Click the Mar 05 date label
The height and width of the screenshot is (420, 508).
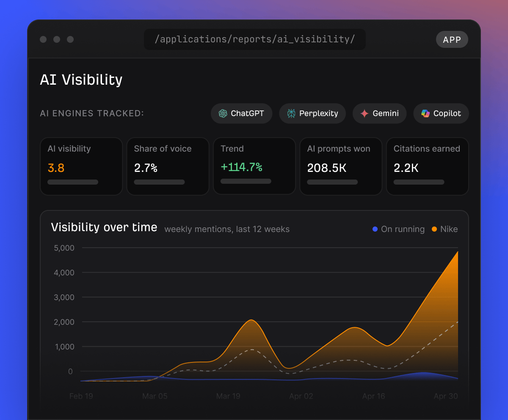coord(155,396)
